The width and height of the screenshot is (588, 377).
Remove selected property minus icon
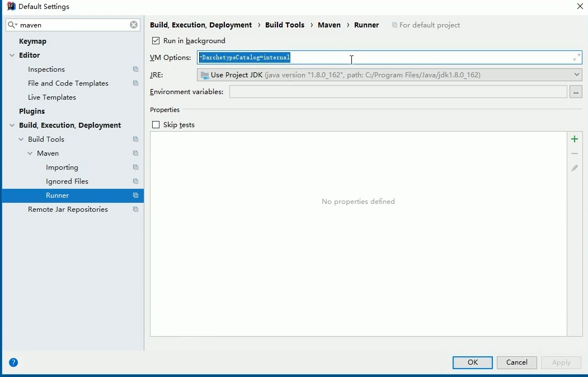pyautogui.click(x=575, y=153)
